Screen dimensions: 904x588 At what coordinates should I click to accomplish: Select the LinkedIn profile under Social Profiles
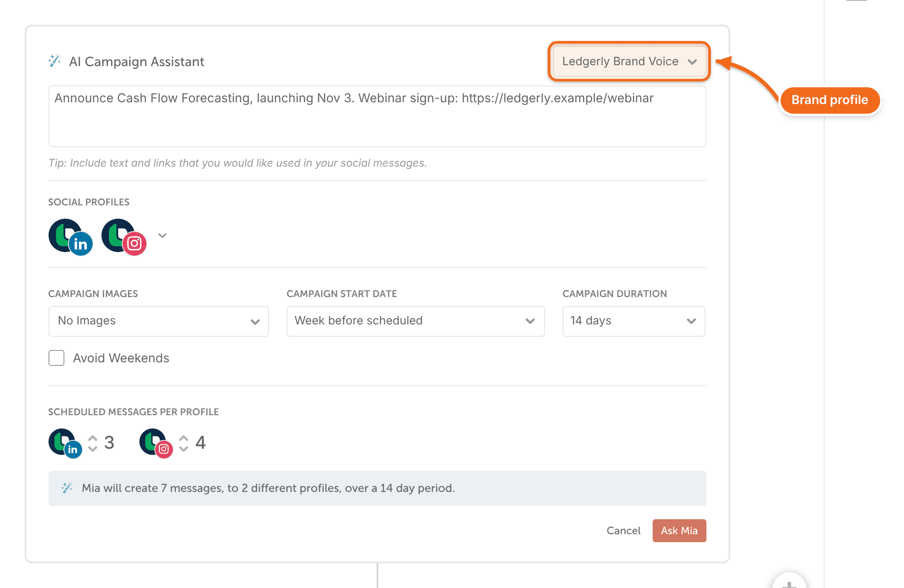(71, 237)
